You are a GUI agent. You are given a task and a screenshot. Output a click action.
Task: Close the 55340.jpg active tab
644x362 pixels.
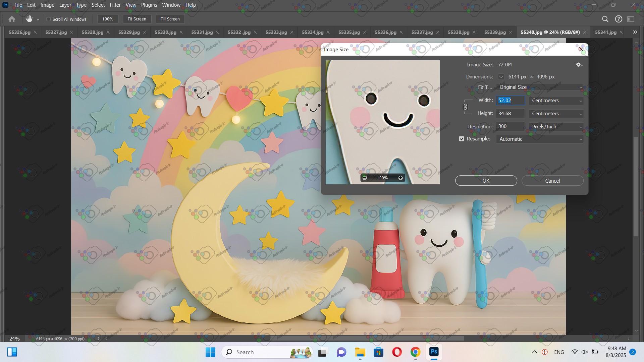coord(585,32)
